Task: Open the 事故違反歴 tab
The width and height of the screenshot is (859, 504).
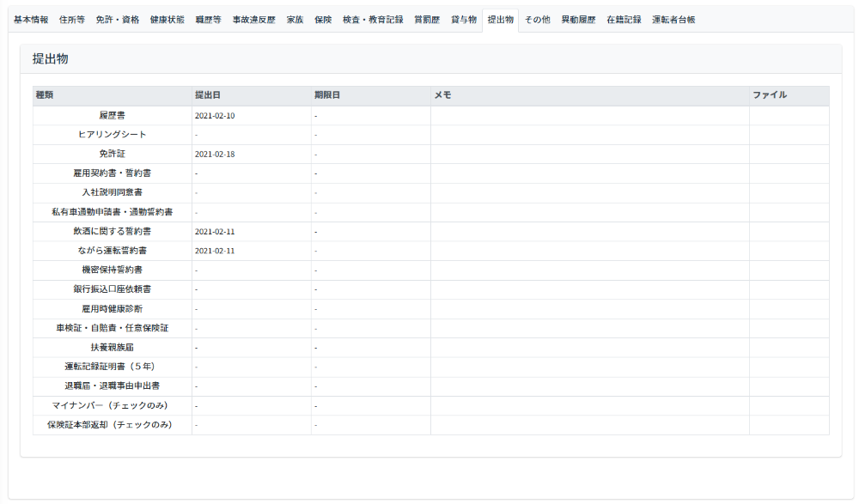Action: pos(253,20)
